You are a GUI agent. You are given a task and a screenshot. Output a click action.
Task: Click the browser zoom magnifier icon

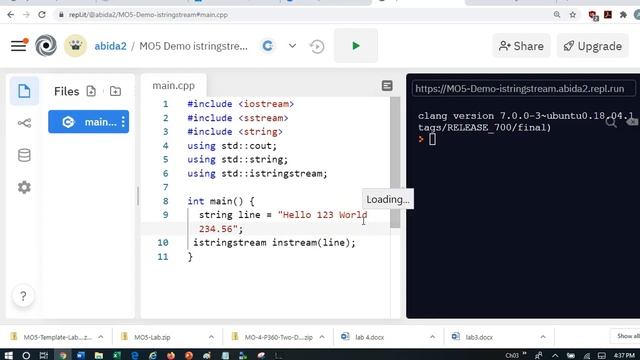click(x=557, y=15)
